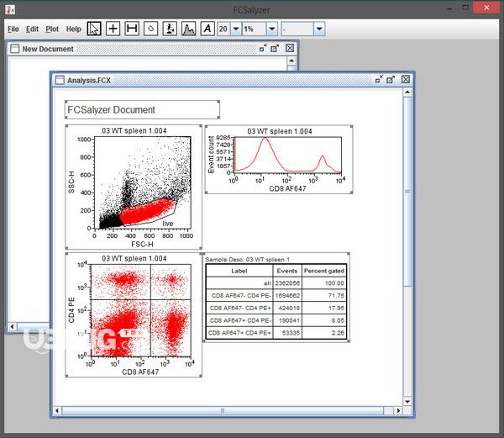Click 'Sample Desc: 03 WT spleen 1' text
The width and height of the screenshot is (504, 438).
[247, 260]
